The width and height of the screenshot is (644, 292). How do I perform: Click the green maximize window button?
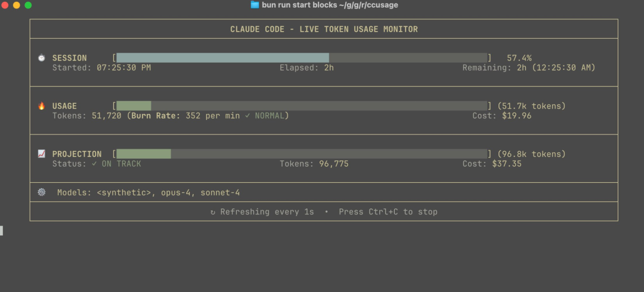pos(29,5)
